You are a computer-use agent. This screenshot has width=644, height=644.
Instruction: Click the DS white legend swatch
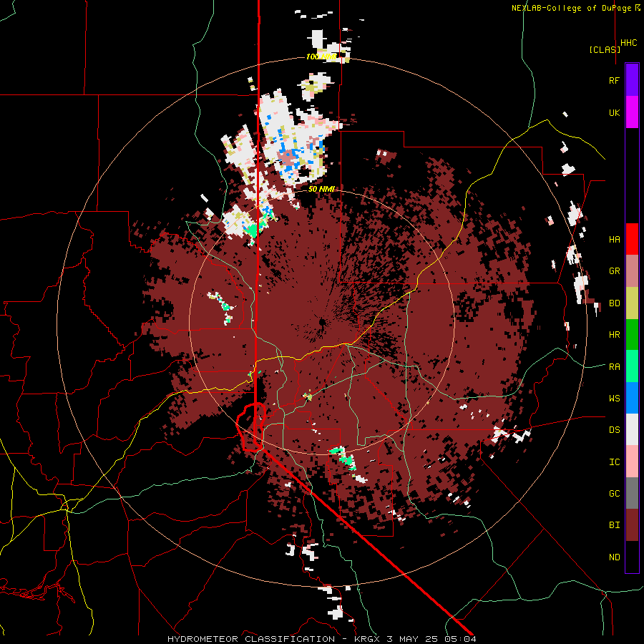(632, 429)
